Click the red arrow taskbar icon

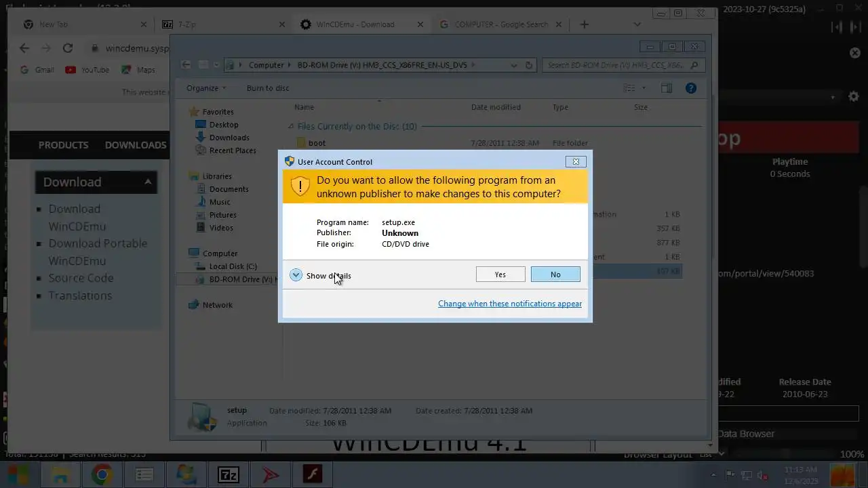(x=271, y=474)
